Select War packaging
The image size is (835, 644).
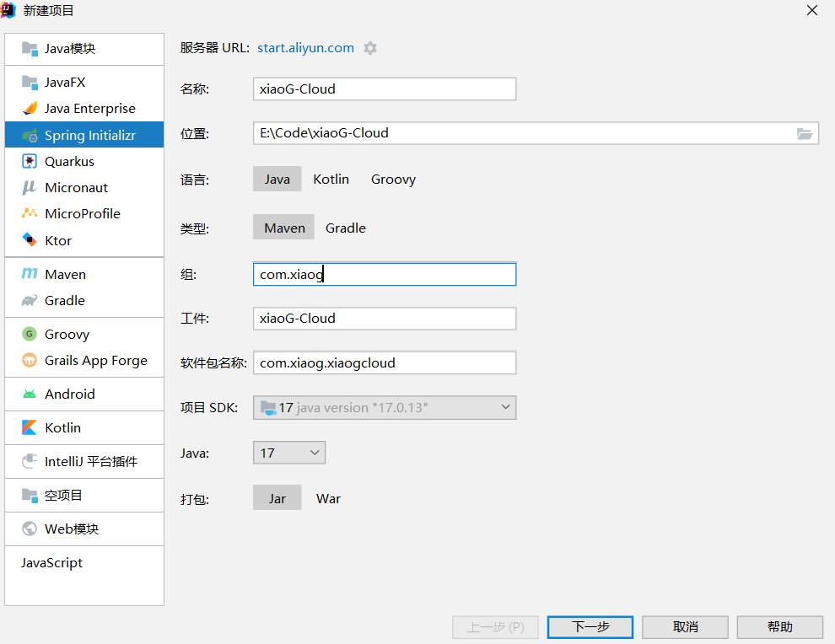[328, 498]
